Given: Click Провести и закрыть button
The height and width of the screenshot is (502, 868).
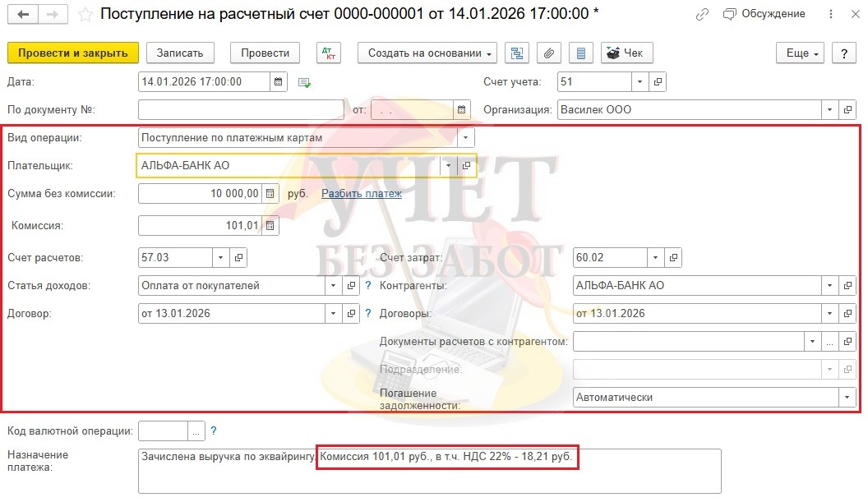Looking at the screenshot, I should tap(73, 53).
